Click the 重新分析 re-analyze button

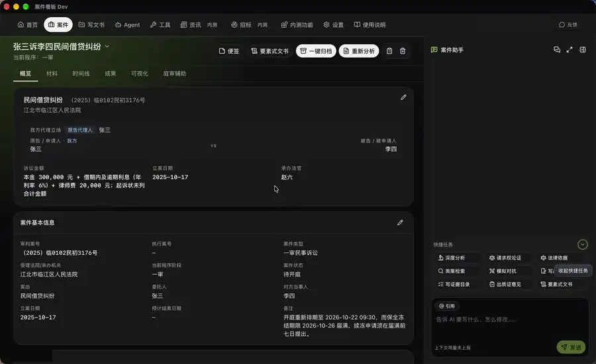[359, 51]
